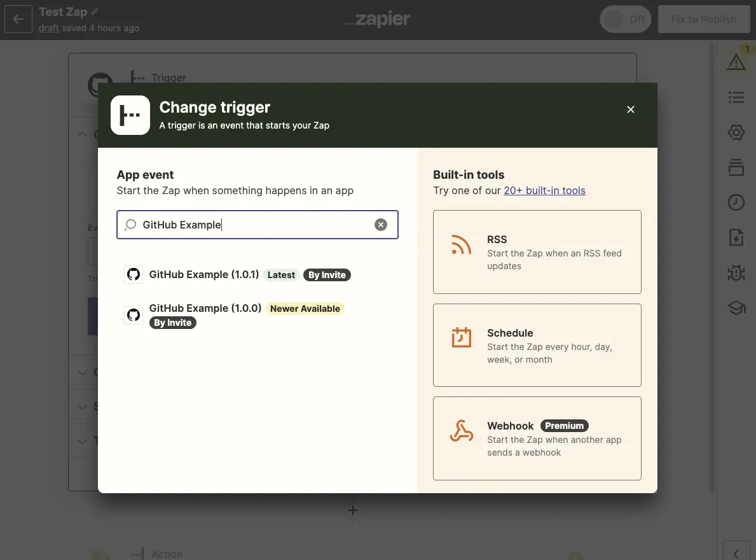756x560 pixels.
Task: Open the draft link under Zap title
Action: point(49,28)
